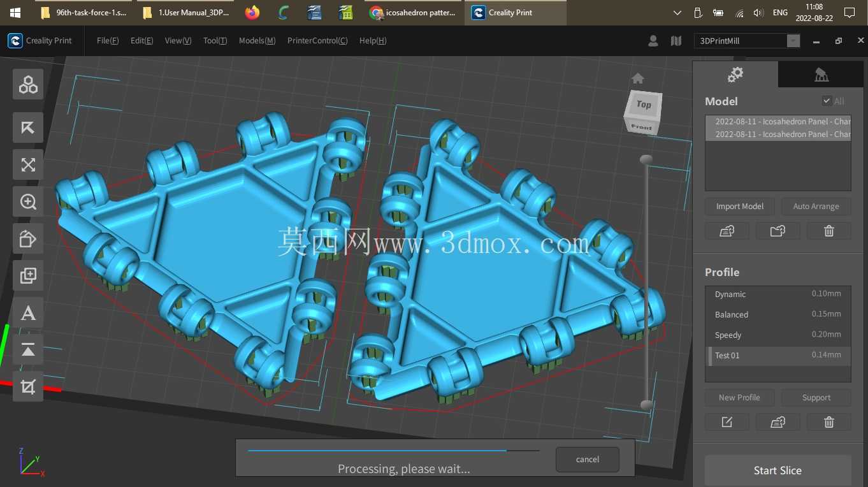
Task: Switch to the gear settings tab
Action: pos(735,75)
